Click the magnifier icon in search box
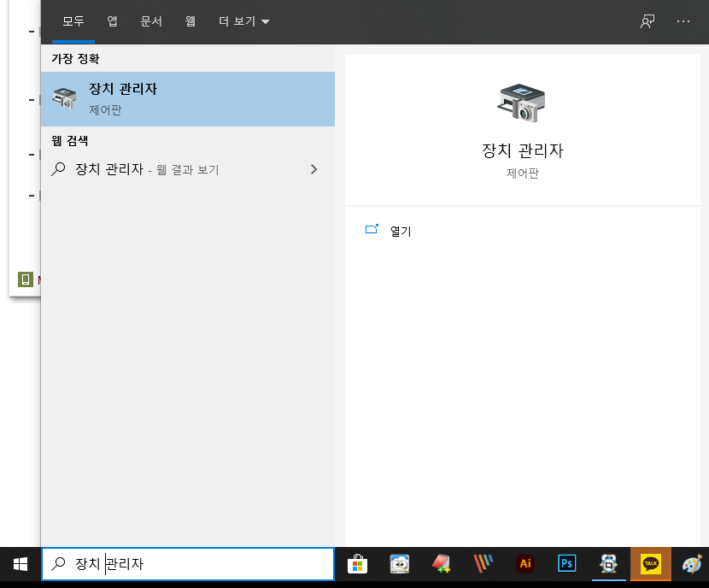 pyautogui.click(x=58, y=563)
